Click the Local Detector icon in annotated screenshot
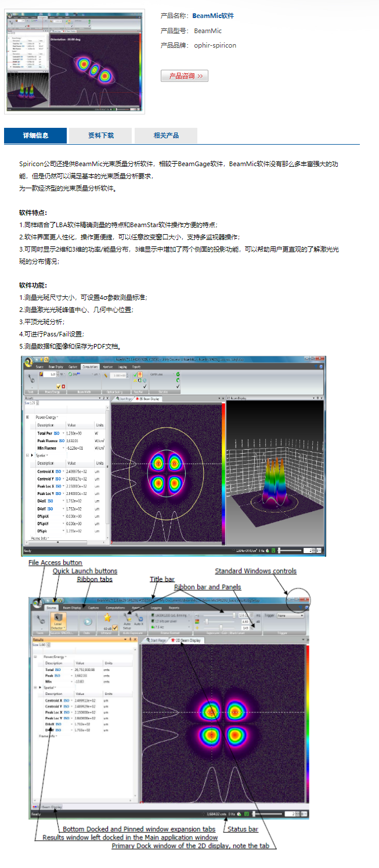The height and width of the screenshot is (868, 379). tap(58, 621)
